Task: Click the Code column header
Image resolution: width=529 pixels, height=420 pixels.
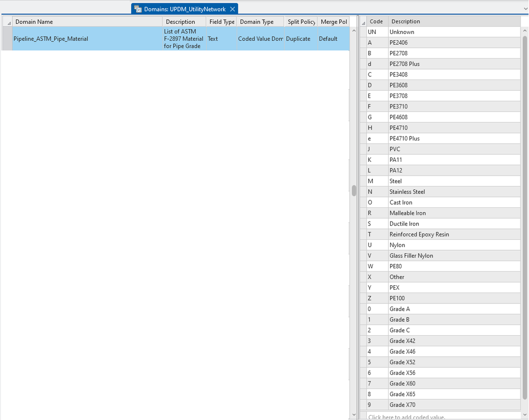Action: [377, 21]
